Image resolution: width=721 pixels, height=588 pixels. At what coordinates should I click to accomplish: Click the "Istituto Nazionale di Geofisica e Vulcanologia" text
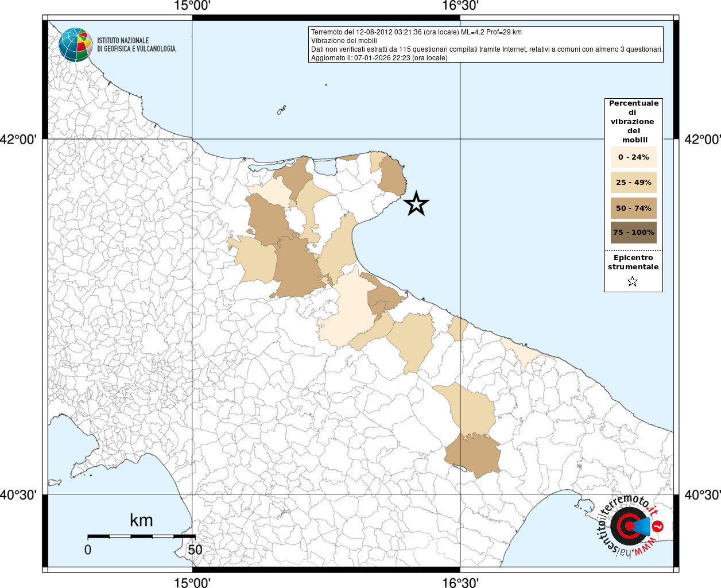(x=136, y=45)
